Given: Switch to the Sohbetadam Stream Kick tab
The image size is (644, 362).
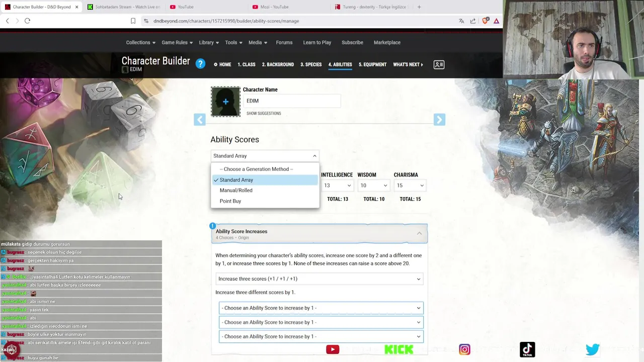Looking at the screenshot, I should coord(123,7).
